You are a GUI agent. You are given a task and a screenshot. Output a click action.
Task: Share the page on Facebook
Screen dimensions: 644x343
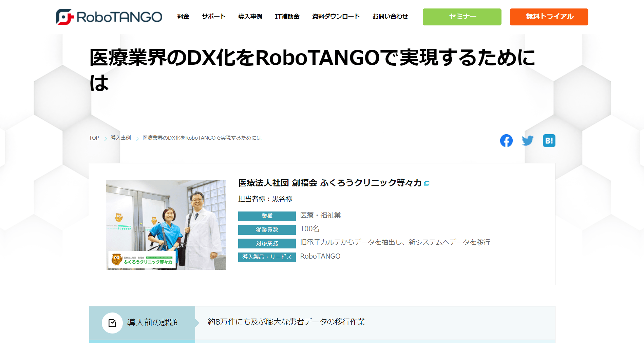(506, 141)
